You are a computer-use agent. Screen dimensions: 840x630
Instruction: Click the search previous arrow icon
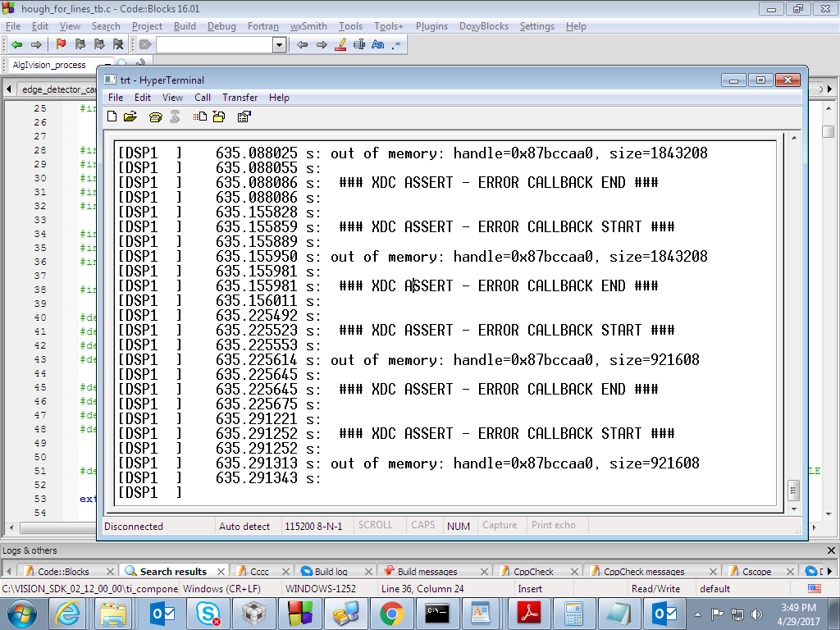[302, 44]
